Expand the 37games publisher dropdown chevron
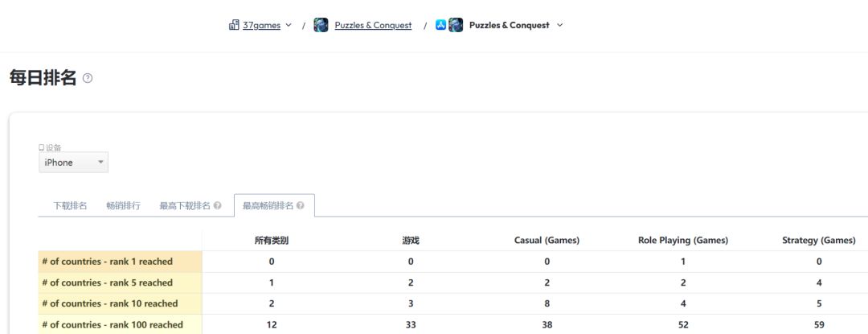 tap(289, 25)
